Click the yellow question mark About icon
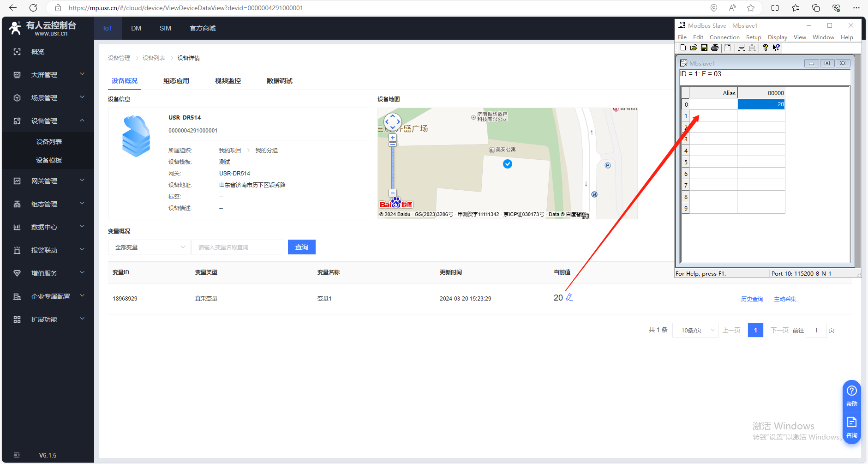The width and height of the screenshot is (868, 464). pos(766,48)
